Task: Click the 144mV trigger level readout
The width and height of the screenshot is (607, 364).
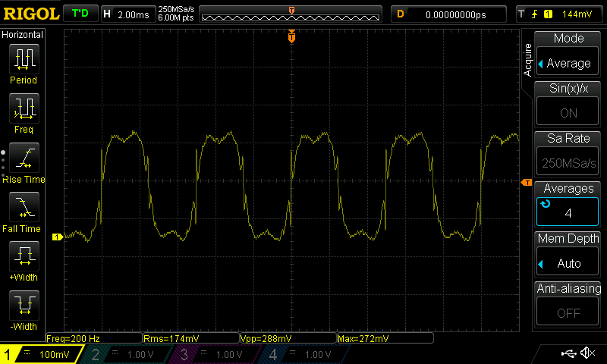Action: tap(577, 14)
